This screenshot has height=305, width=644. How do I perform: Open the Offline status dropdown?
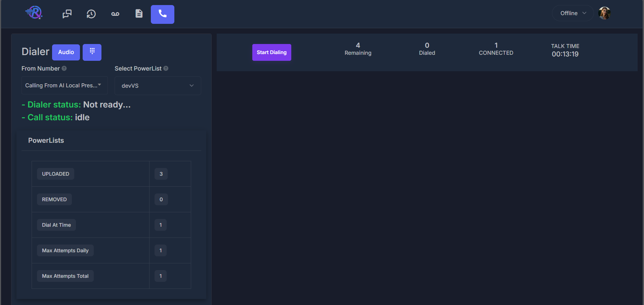click(572, 13)
